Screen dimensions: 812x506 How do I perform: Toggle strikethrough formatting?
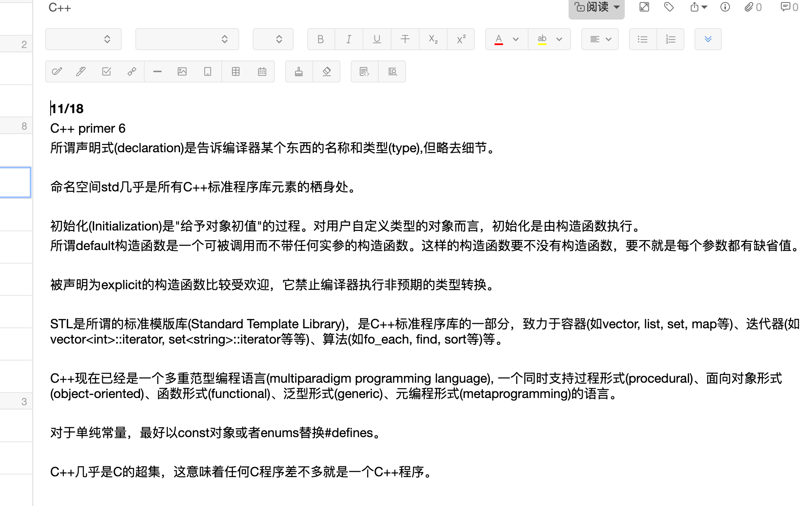[405, 39]
